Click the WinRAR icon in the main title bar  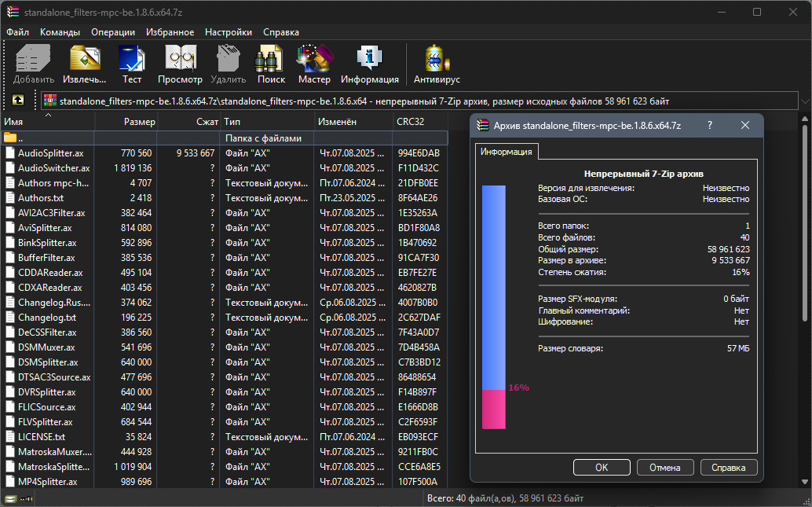click(13, 12)
